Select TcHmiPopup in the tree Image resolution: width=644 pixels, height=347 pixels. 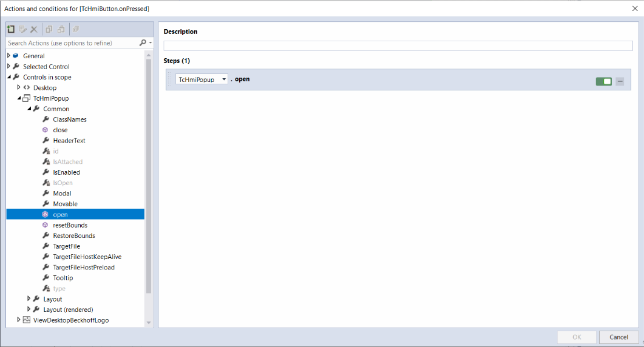(51, 98)
